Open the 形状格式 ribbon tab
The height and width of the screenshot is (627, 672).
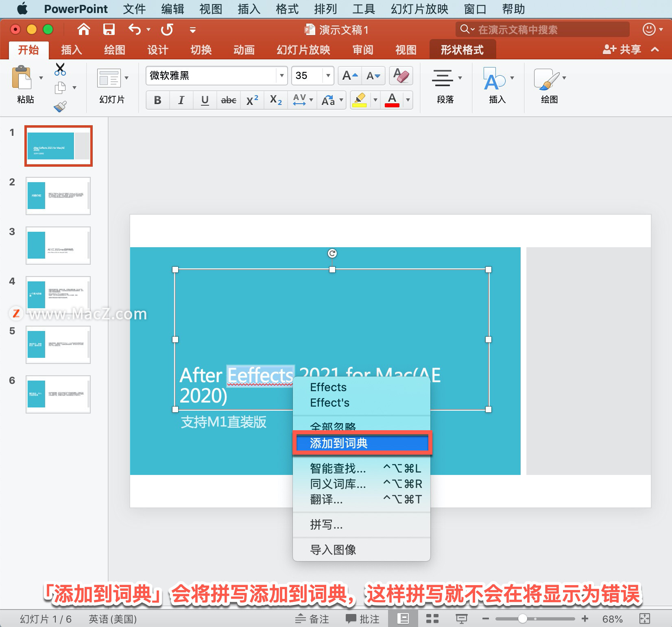coord(462,50)
